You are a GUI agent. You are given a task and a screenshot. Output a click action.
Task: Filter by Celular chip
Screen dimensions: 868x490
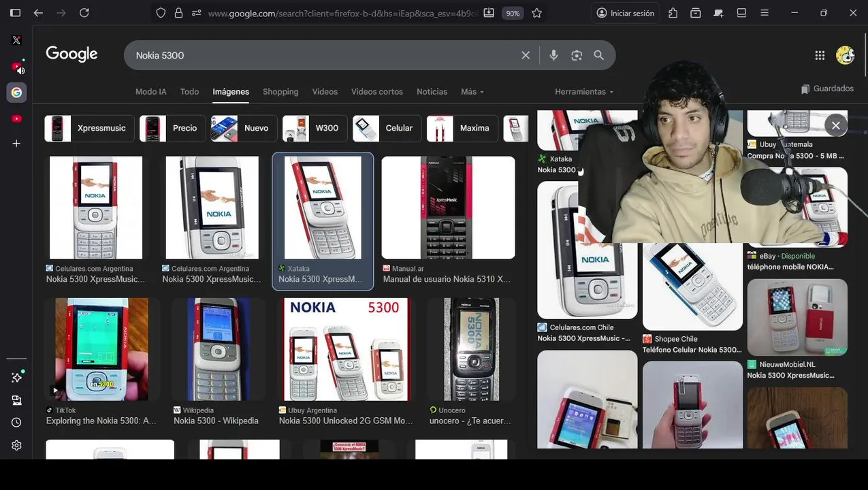pyautogui.click(x=387, y=128)
